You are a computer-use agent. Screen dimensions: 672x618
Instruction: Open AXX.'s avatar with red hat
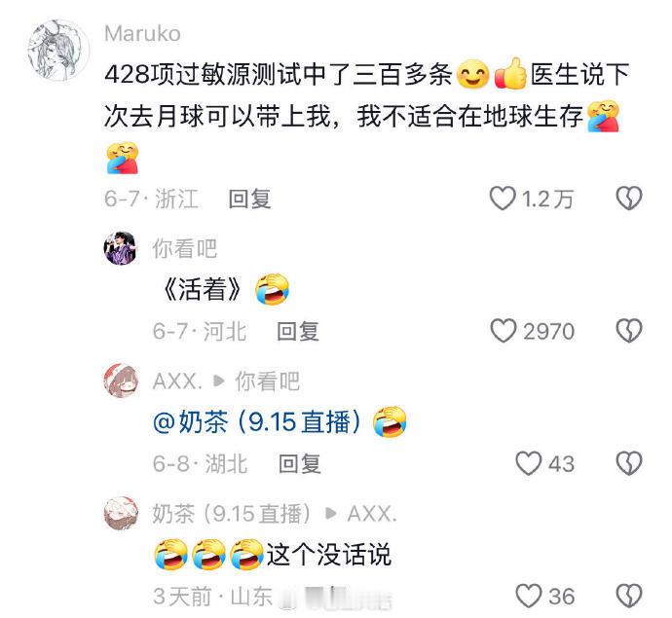pos(121,381)
